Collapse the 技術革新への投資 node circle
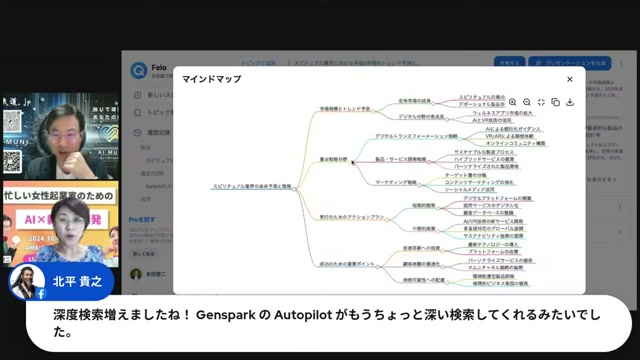 pyautogui.click(x=442, y=251)
